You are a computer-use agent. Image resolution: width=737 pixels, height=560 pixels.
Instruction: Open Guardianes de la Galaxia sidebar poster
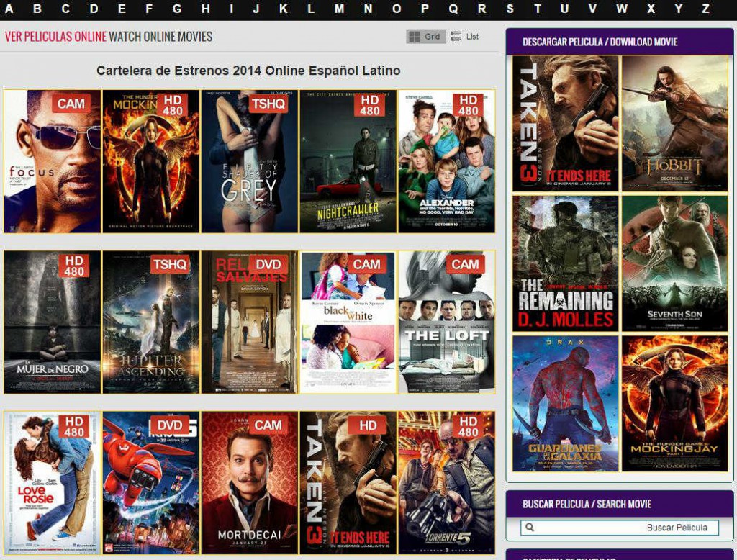point(566,404)
